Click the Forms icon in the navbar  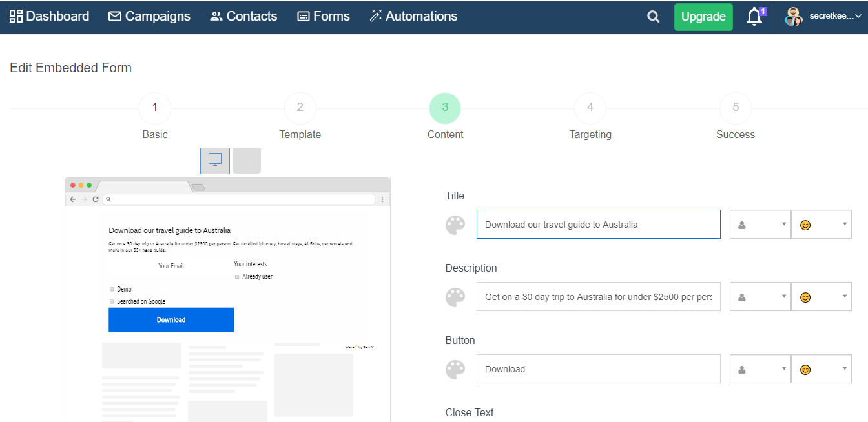pos(304,16)
